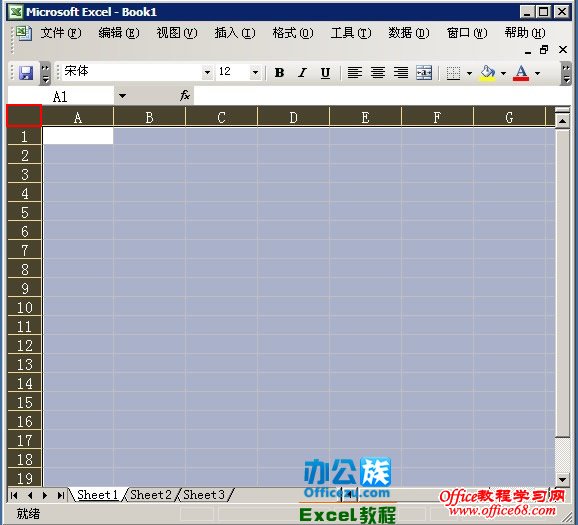Open the 窗口(W) menu
The height and width of the screenshot is (525, 578).
[467, 33]
